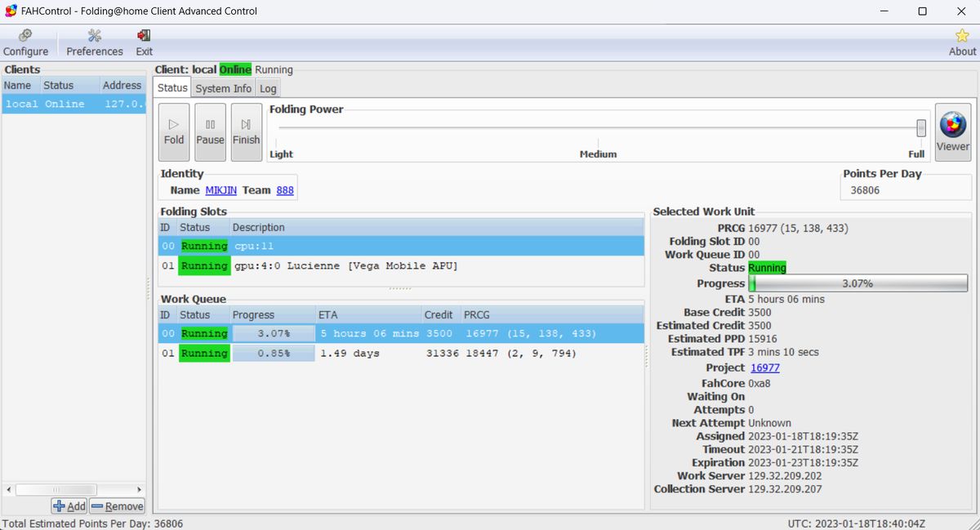Click Total Estimated Points Per Day text
The image size is (980, 530).
pyautogui.click(x=91, y=523)
